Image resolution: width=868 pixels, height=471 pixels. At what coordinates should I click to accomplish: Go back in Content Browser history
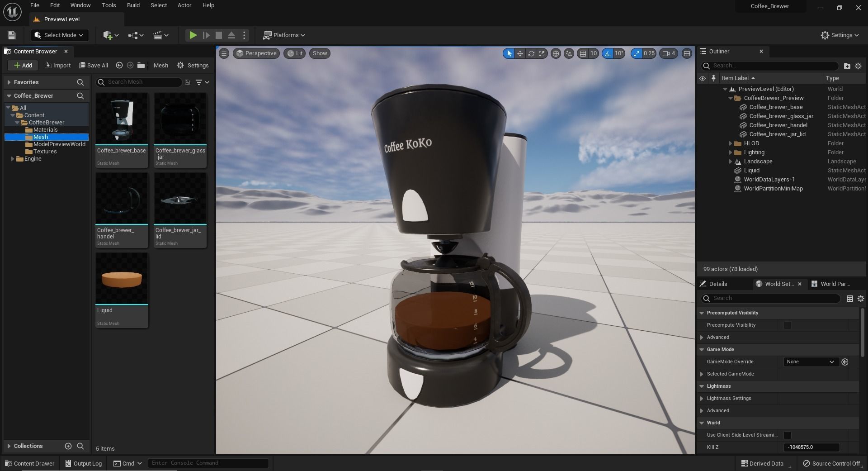coord(119,65)
